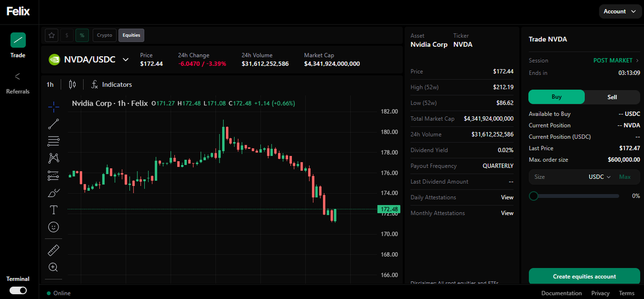644x299 pixels.
Task: View the Monthly Attestations
Action: coord(507,213)
